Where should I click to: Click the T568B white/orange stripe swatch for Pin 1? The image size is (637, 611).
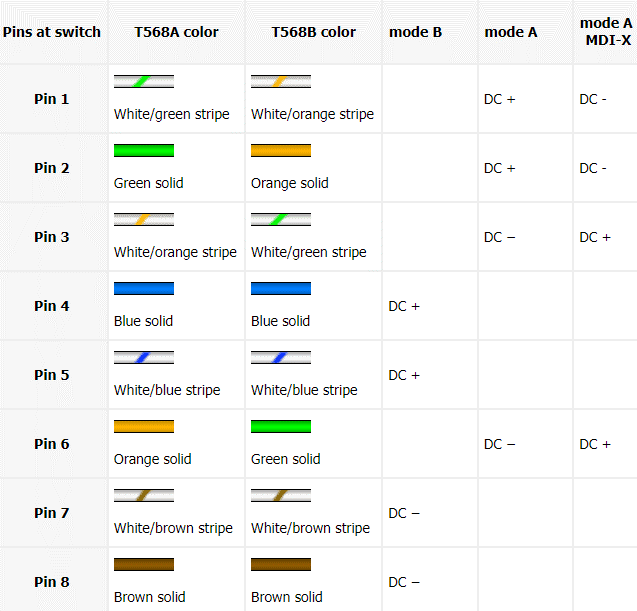(281, 82)
